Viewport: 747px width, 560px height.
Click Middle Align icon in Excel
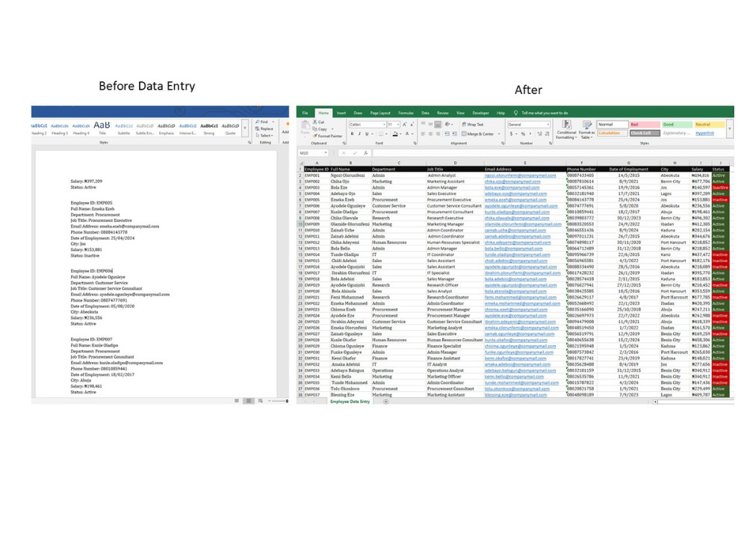tap(430, 124)
